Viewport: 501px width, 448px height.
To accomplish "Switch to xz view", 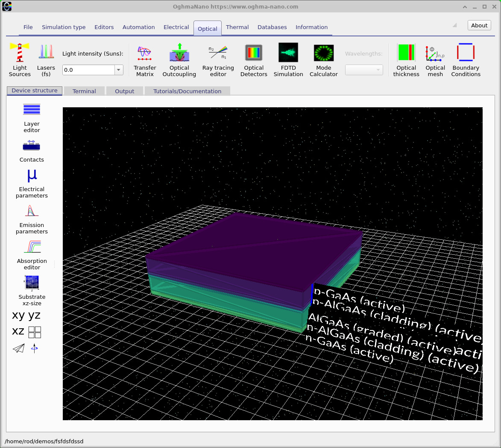I will (x=18, y=331).
